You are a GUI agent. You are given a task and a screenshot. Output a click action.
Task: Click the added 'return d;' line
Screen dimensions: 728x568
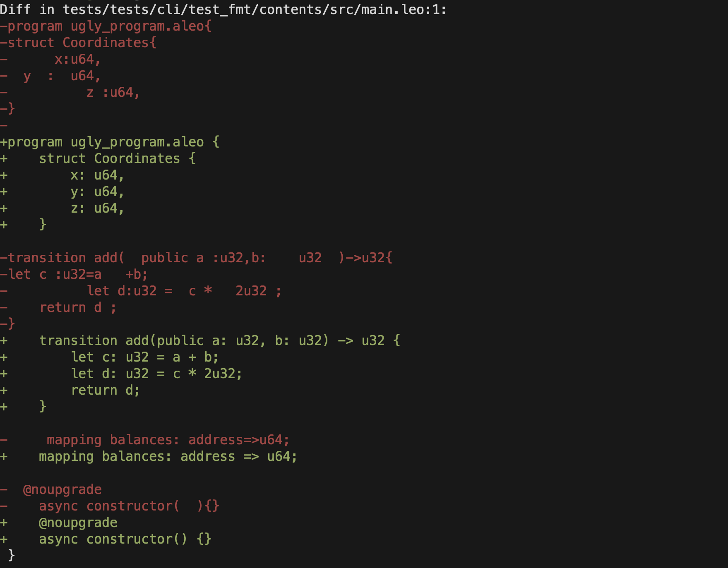coord(106,390)
